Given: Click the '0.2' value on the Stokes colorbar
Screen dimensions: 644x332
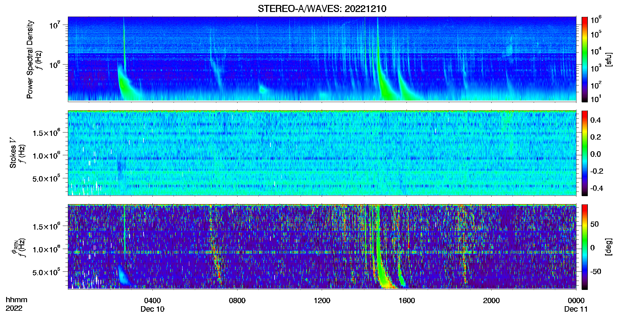Looking at the screenshot, I should click(595, 137).
